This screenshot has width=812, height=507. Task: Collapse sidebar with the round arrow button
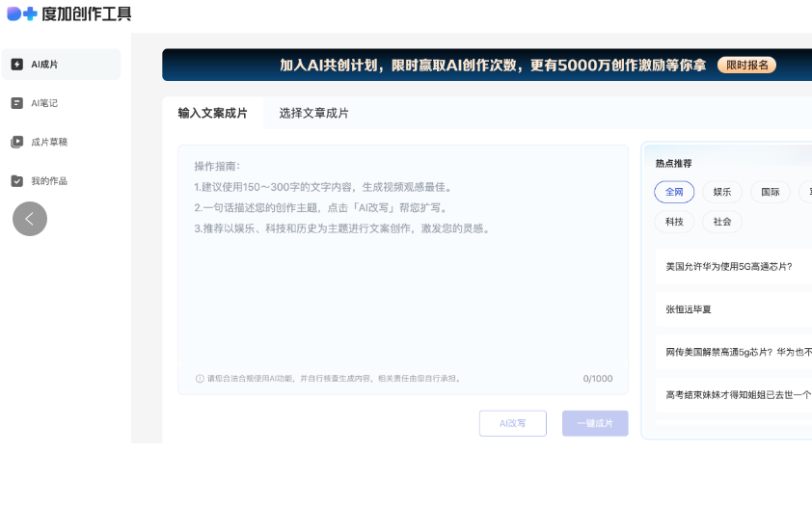pyautogui.click(x=30, y=219)
